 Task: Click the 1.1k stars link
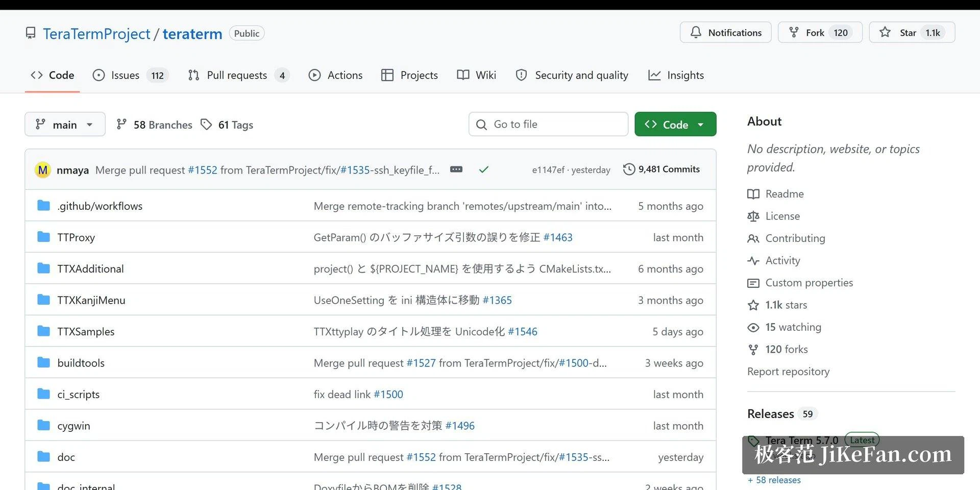pos(786,305)
